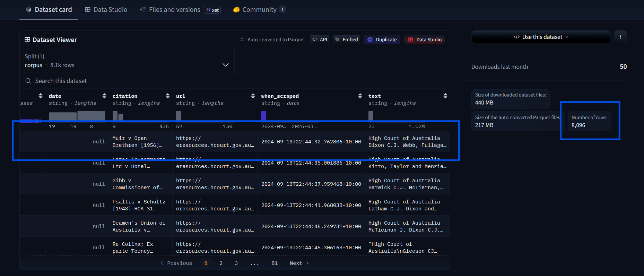Click the Duplicate button

pyautogui.click(x=382, y=40)
